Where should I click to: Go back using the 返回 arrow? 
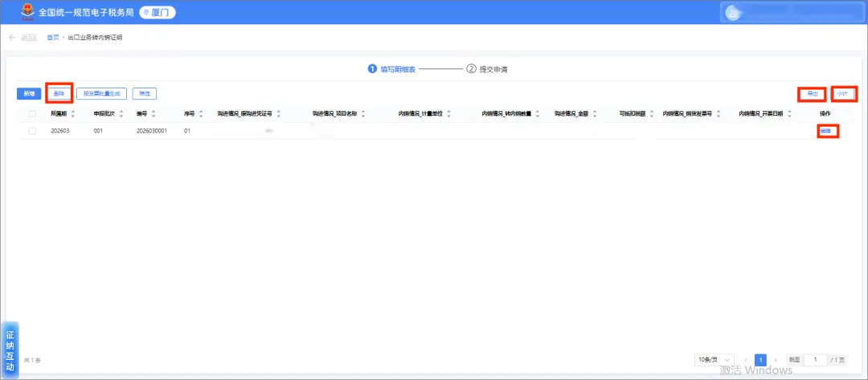tap(23, 38)
